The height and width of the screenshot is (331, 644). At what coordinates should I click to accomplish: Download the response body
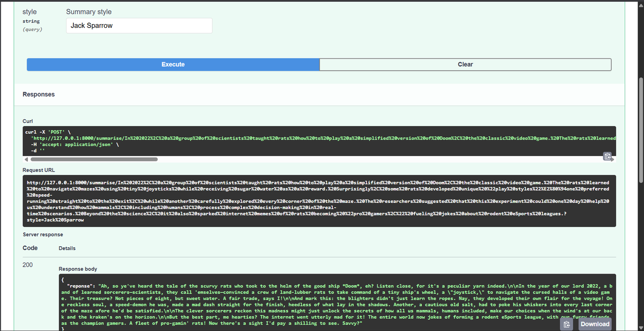(x=595, y=324)
